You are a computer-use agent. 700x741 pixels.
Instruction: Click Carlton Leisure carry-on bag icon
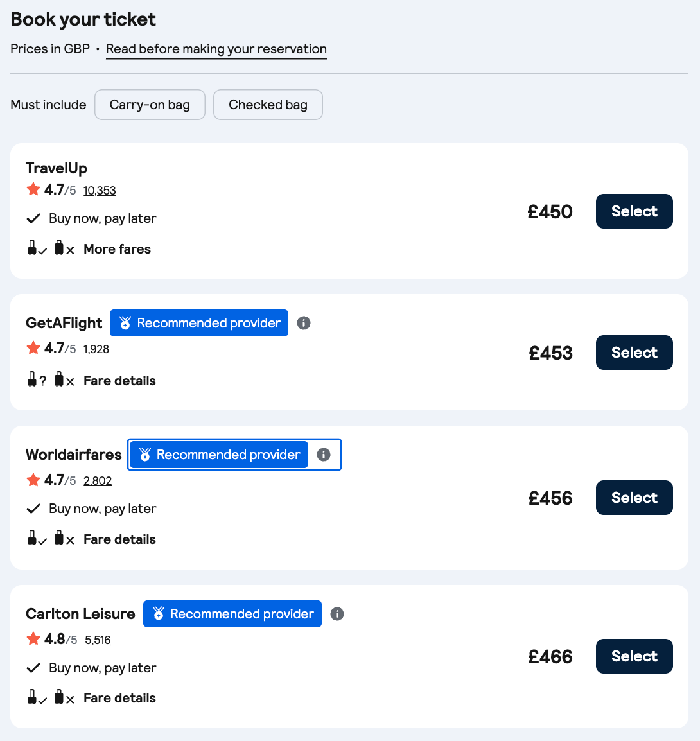pyautogui.click(x=37, y=697)
